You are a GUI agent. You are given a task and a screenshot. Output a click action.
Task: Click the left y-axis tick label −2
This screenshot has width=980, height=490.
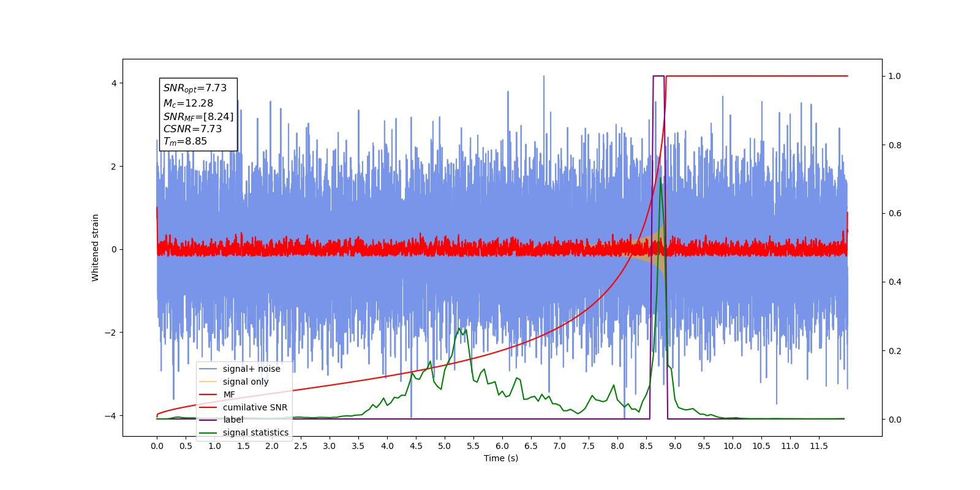(110, 333)
